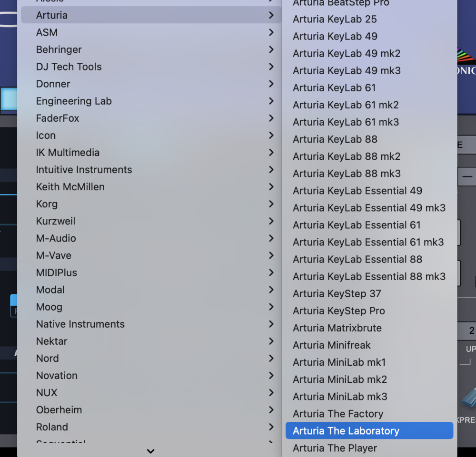Viewport: 476px width, 457px height.
Task: Choose Modal from the manufacturer list
Action: click(x=151, y=290)
